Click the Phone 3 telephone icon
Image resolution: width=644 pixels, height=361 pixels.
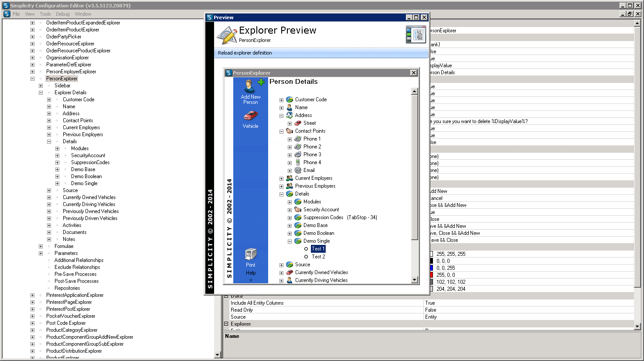pos(298,155)
